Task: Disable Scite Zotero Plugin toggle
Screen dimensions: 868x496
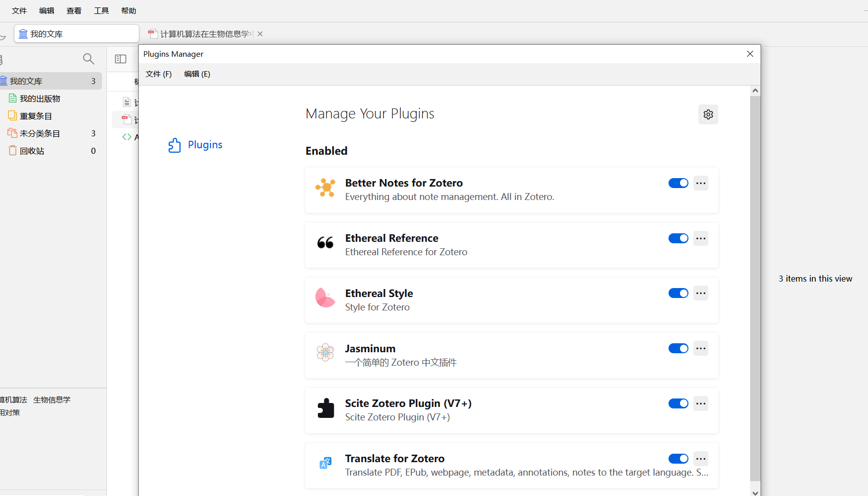Action: click(678, 403)
